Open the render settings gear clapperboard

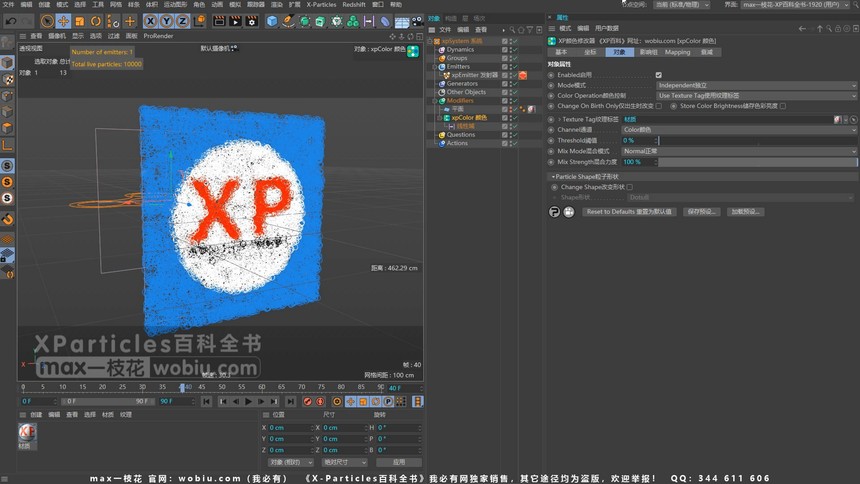coord(252,21)
